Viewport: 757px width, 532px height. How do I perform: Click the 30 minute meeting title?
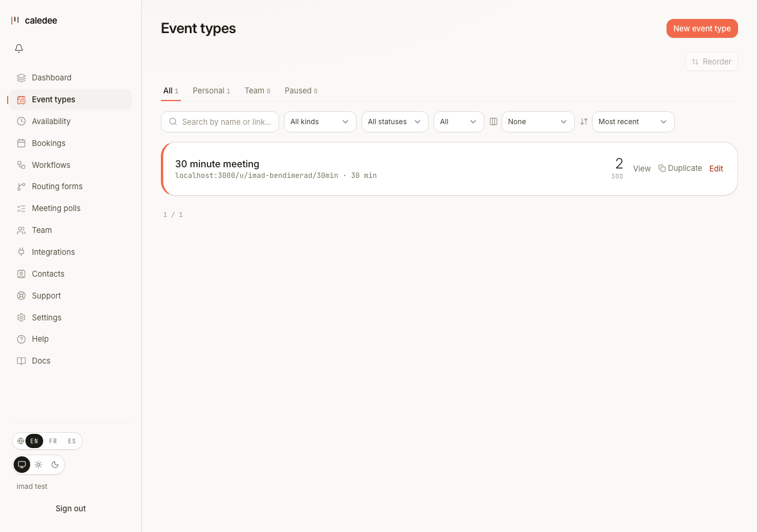point(217,164)
